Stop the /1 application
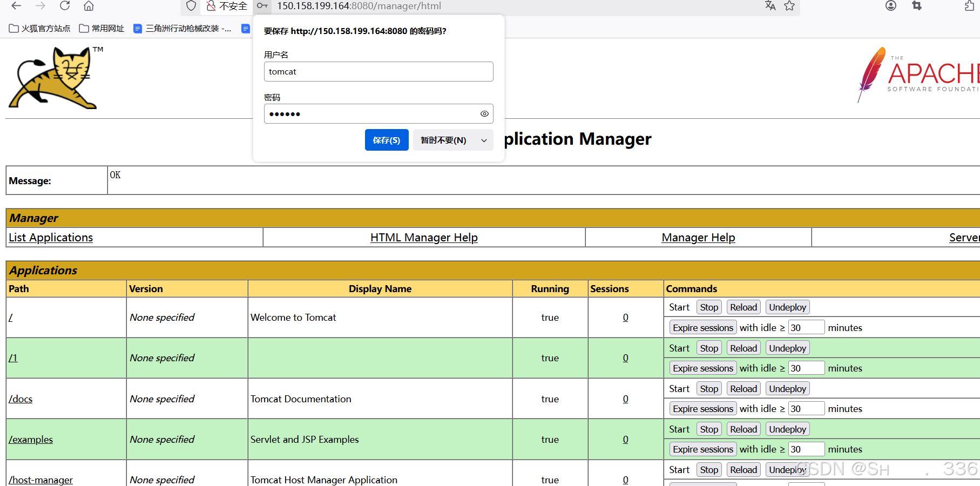This screenshot has height=486, width=980. [x=709, y=348]
